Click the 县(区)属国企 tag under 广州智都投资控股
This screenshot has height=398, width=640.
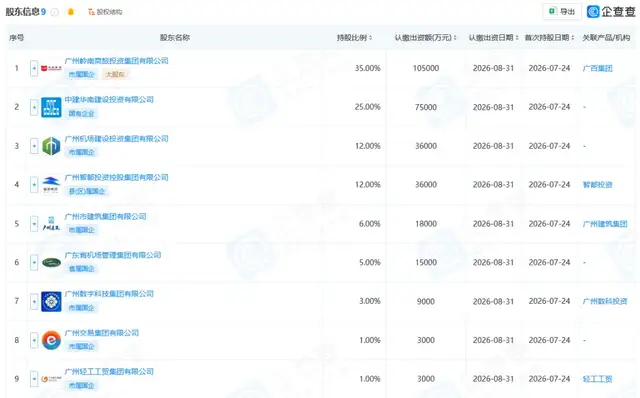[87, 191]
